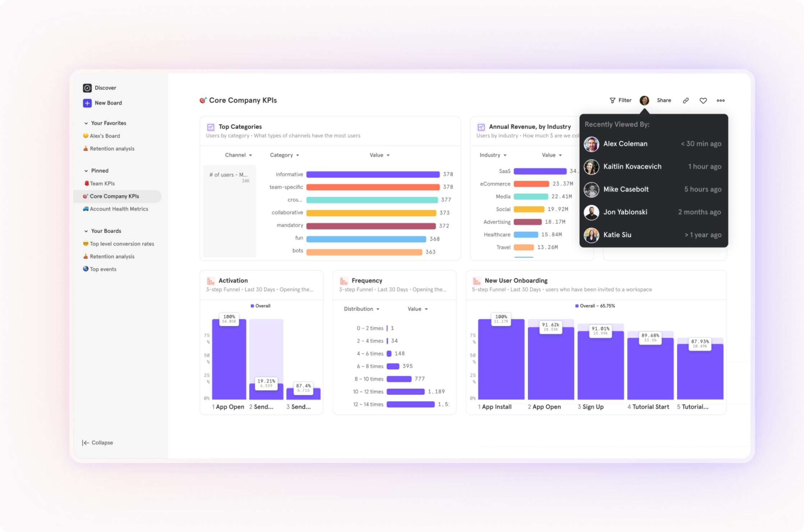
Task: Collapse the Pinned section
Action: coord(86,171)
